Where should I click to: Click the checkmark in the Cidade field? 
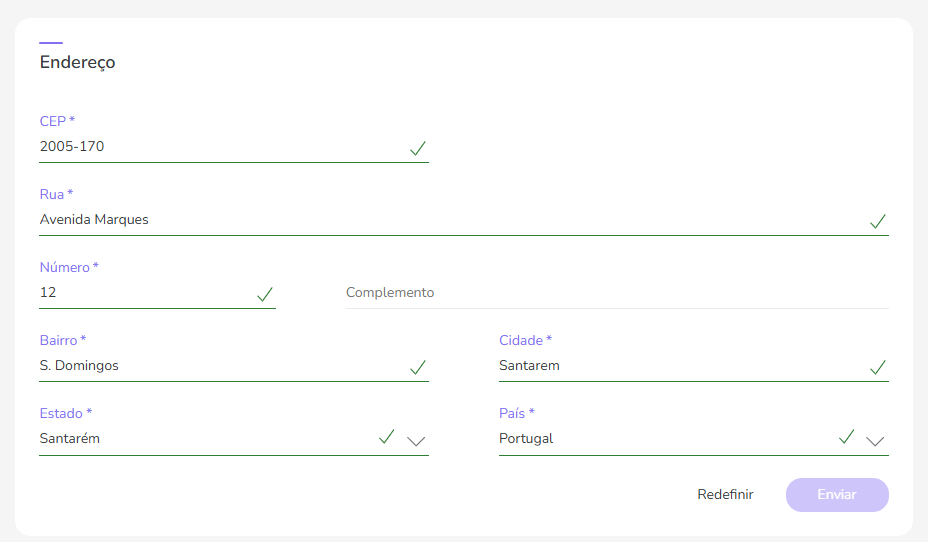(x=877, y=367)
